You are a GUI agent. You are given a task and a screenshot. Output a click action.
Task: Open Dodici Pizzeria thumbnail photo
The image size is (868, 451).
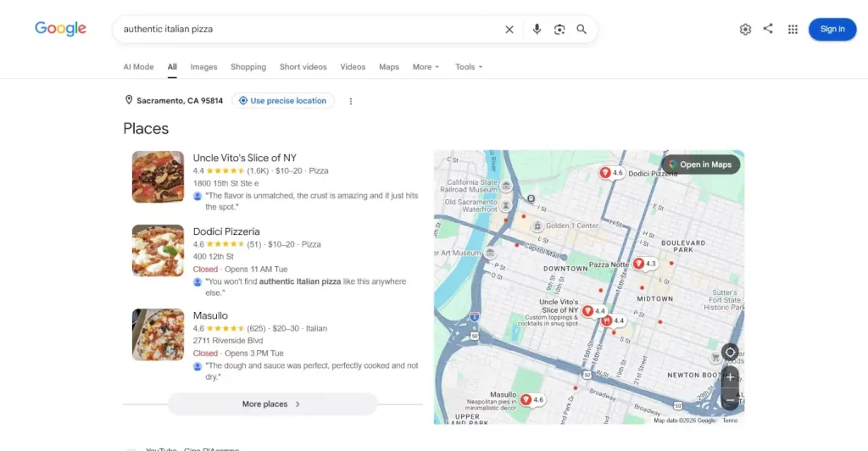click(158, 250)
